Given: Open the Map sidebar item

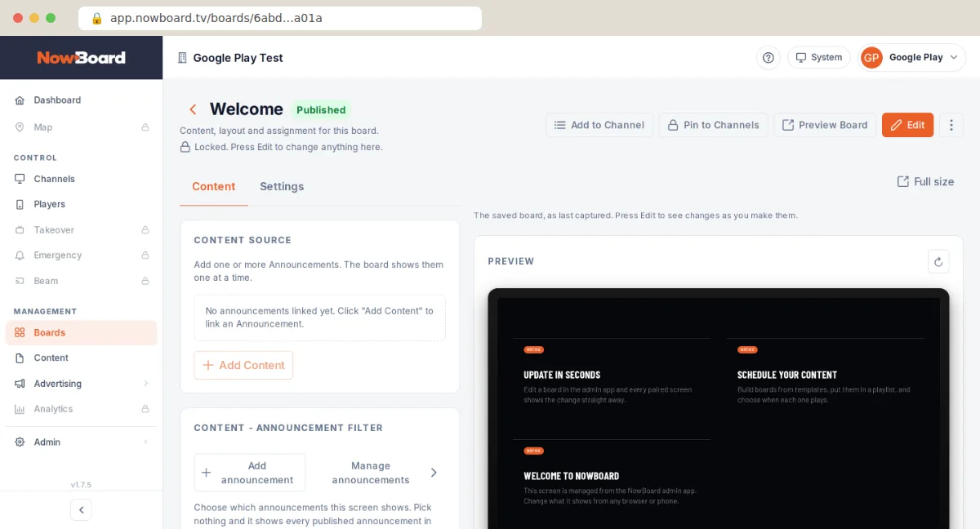Looking at the screenshot, I should (x=81, y=127).
